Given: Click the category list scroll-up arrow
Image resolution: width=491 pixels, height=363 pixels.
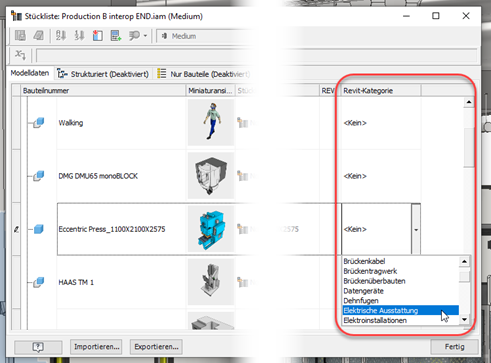Looking at the screenshot, I should [464, 261].
